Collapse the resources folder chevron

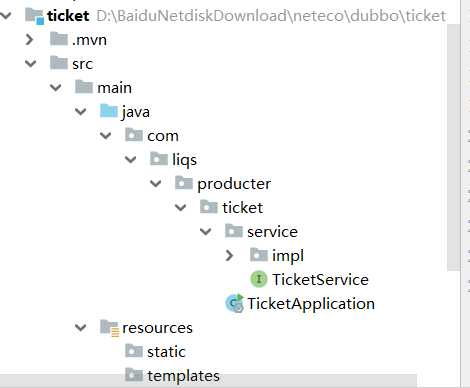[x=81, y=327]
